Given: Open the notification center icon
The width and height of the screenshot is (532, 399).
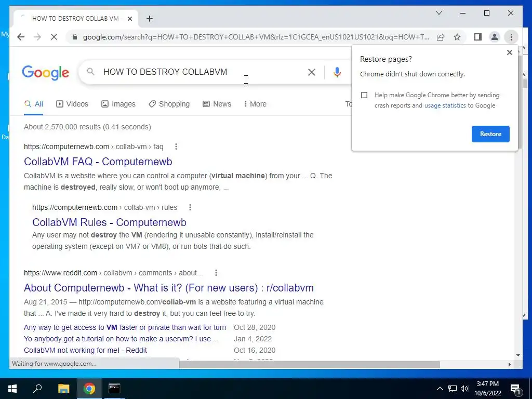Looking at the screenshot, I should [x=515, y=389].
